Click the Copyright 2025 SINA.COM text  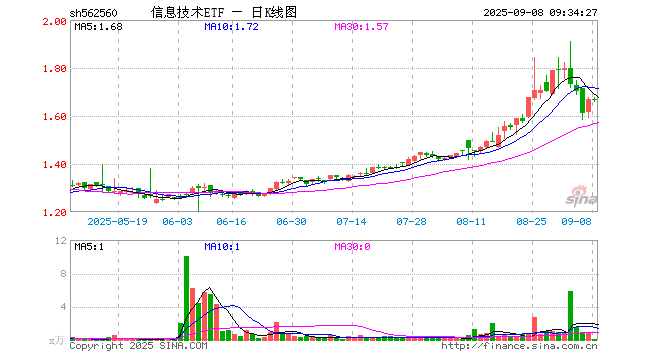[138, 346]
